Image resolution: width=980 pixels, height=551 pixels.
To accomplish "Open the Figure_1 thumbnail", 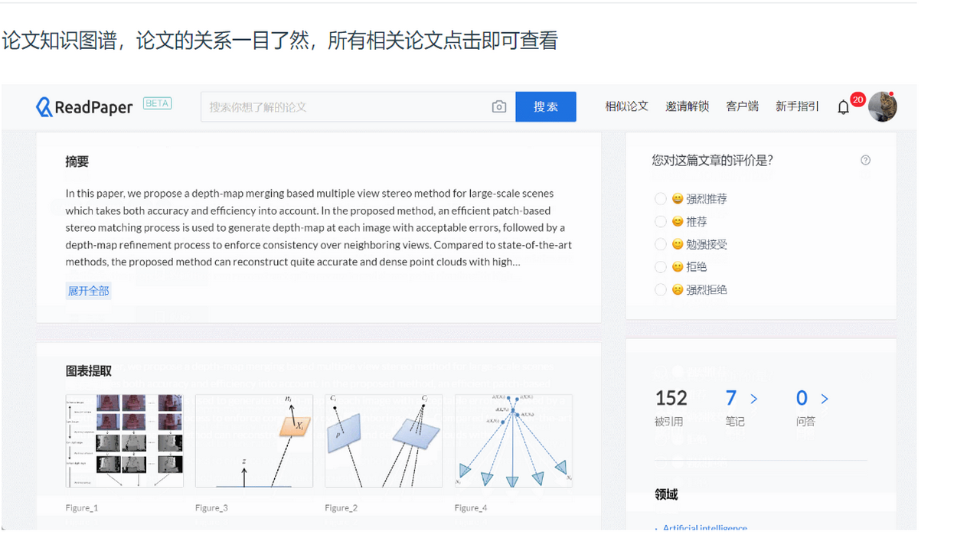I will click(124, 441).
